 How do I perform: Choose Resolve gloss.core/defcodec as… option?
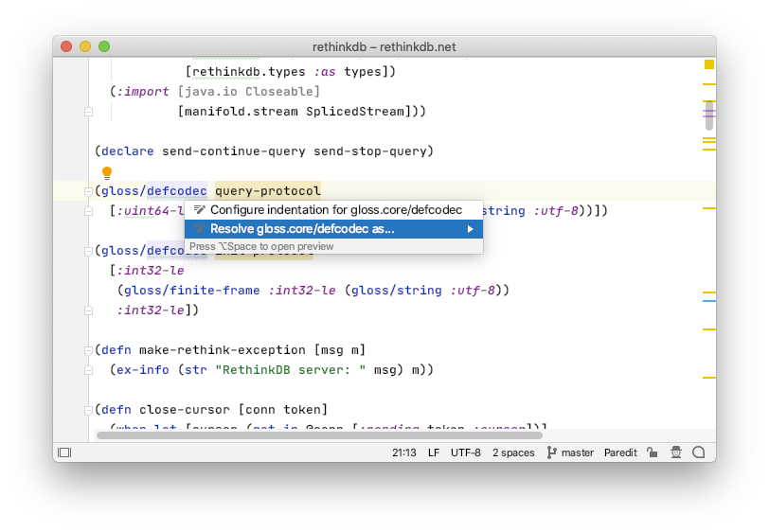click(x=333, y=229)
